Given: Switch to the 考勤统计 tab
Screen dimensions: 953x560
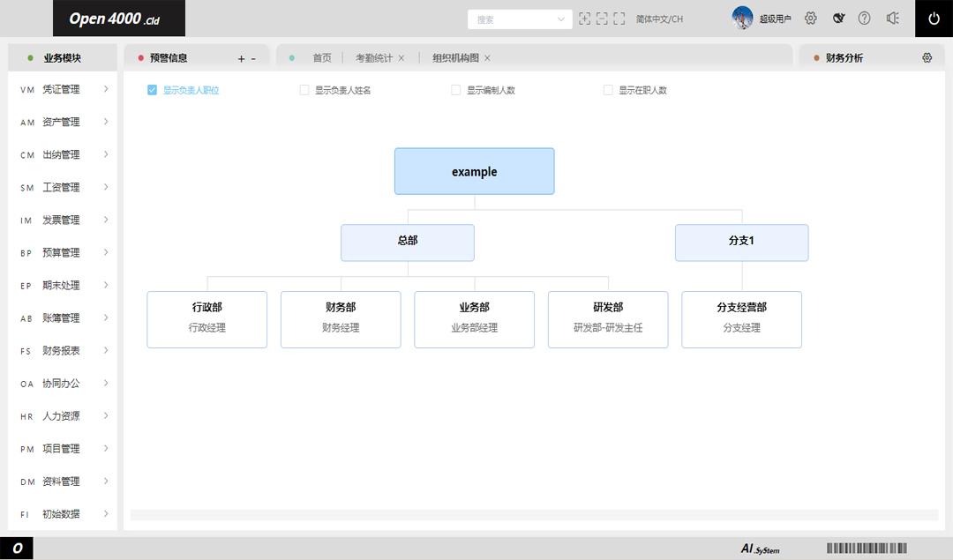Looking at the screenshot, I should [374, 57].
